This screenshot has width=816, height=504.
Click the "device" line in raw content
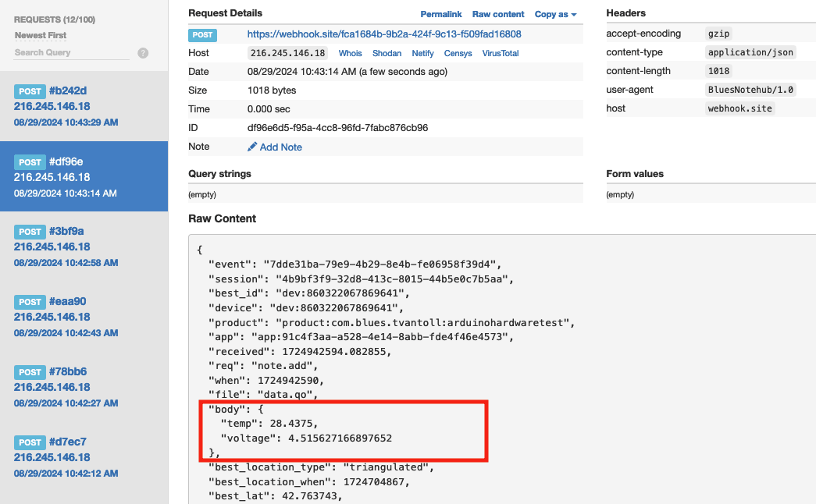[x=306, y=307]
